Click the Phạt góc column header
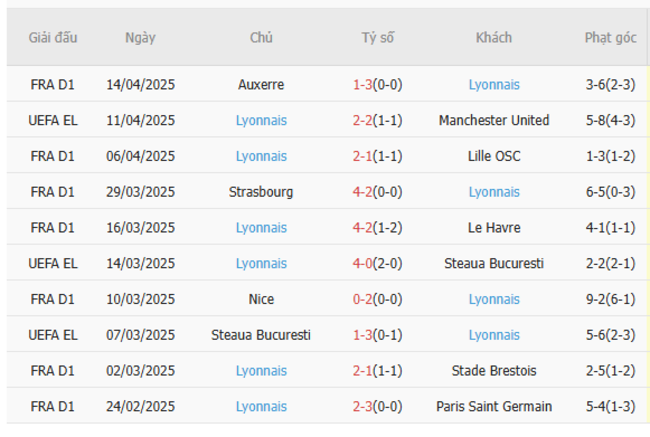Screen dimensions: 650x437 [x=610, y=38]
